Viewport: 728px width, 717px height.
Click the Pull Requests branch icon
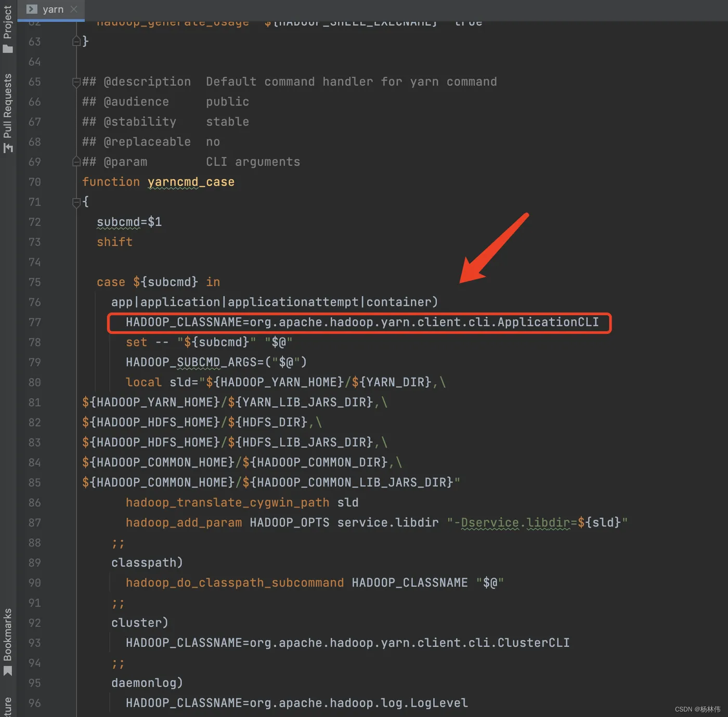[x=7, y=148]
